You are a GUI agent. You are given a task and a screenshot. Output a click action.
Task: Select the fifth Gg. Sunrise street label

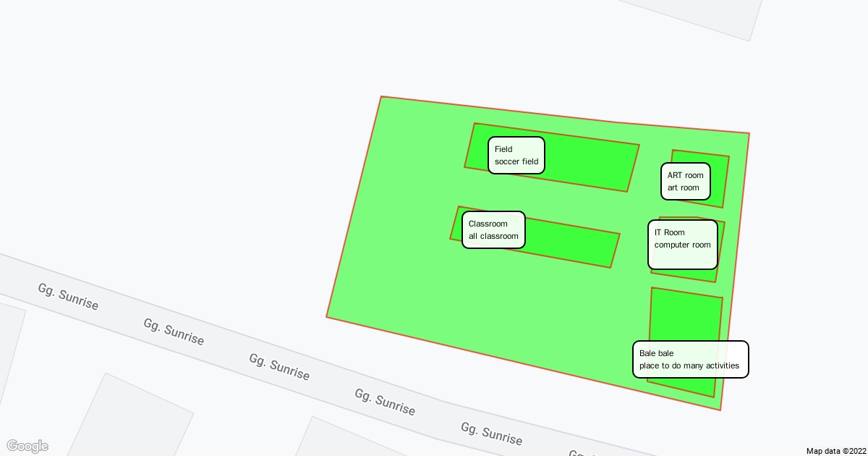(491, 434)
